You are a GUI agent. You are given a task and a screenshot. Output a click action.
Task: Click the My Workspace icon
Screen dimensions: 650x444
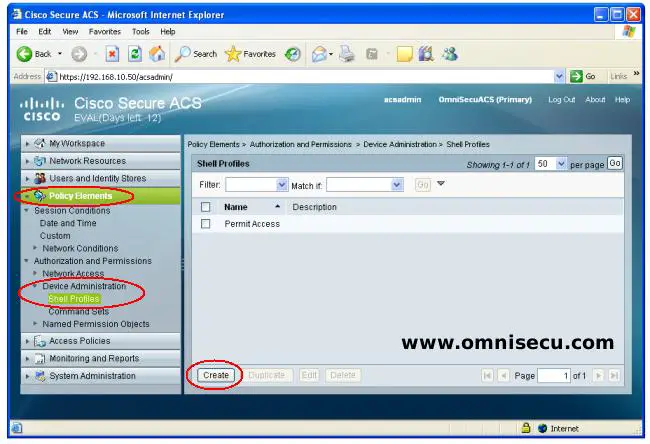(40, 143)
